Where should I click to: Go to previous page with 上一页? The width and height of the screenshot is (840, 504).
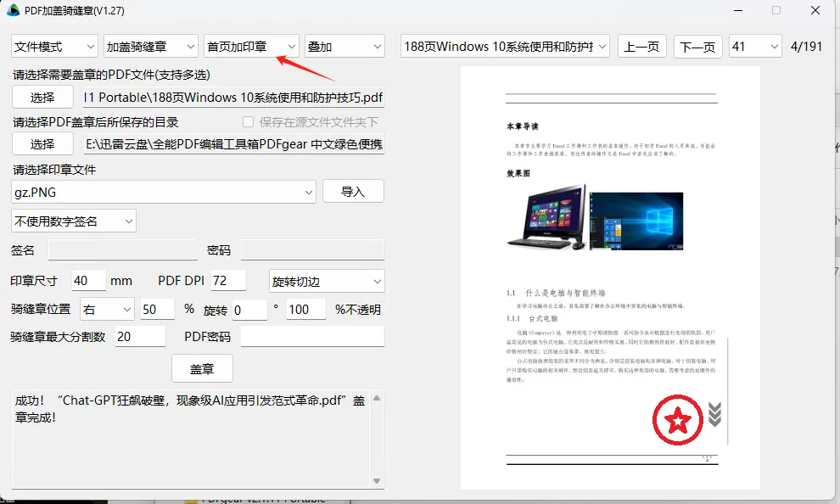pyautogui.click(x=642, y=48)
